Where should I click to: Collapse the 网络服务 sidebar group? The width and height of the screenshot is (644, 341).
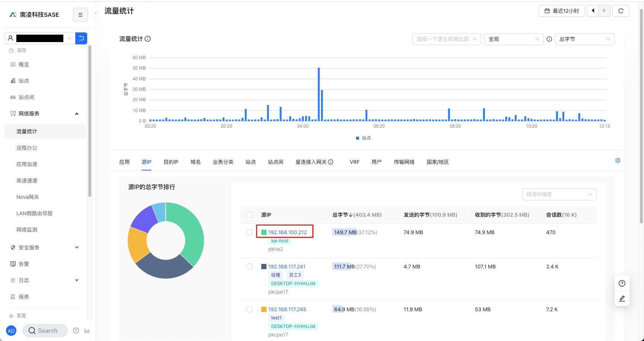point(45,114)
